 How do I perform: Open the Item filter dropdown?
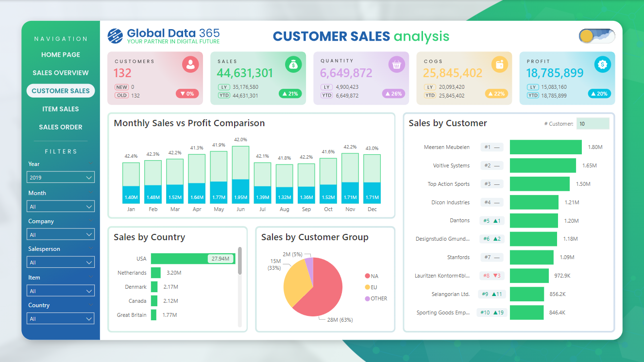(x=61, y=291)
